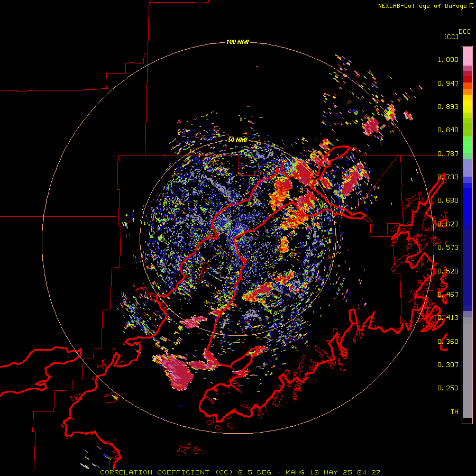This screenshot has width=476, height=476.
Task: Select the 0.947 scale value
Action: (448, 83)
